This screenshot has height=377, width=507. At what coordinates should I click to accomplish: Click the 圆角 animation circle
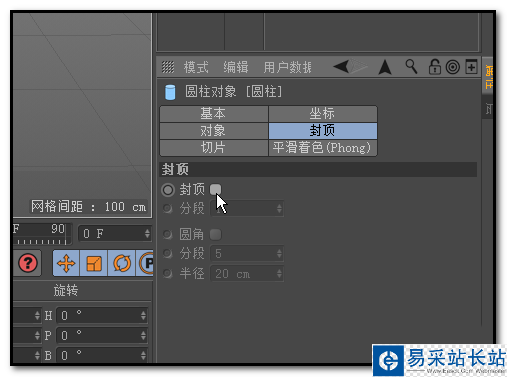pos(167,234)
